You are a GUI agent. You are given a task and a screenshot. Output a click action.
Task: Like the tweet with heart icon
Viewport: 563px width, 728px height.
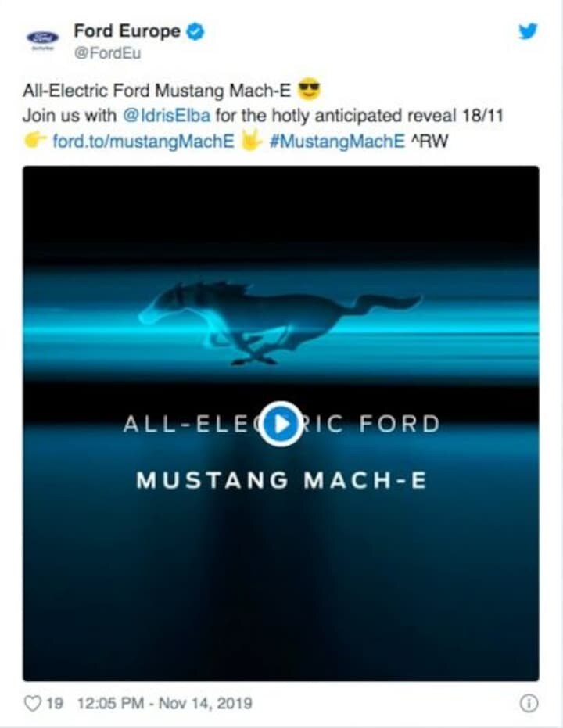33,704
